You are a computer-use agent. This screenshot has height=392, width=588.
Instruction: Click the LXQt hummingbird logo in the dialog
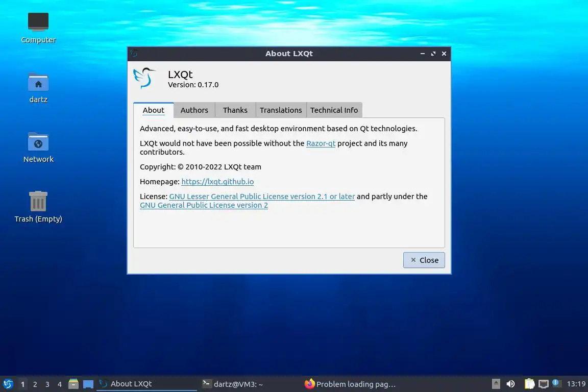pyautogui.click(x=144, y=78)
